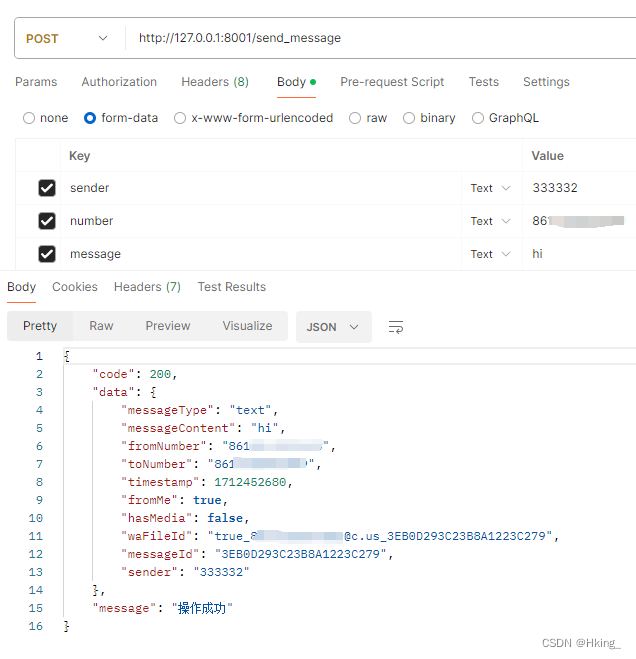Click the wrap lines icon in response toolbar
The width and height of the screenshot is (636, 659).
[396, 327]
